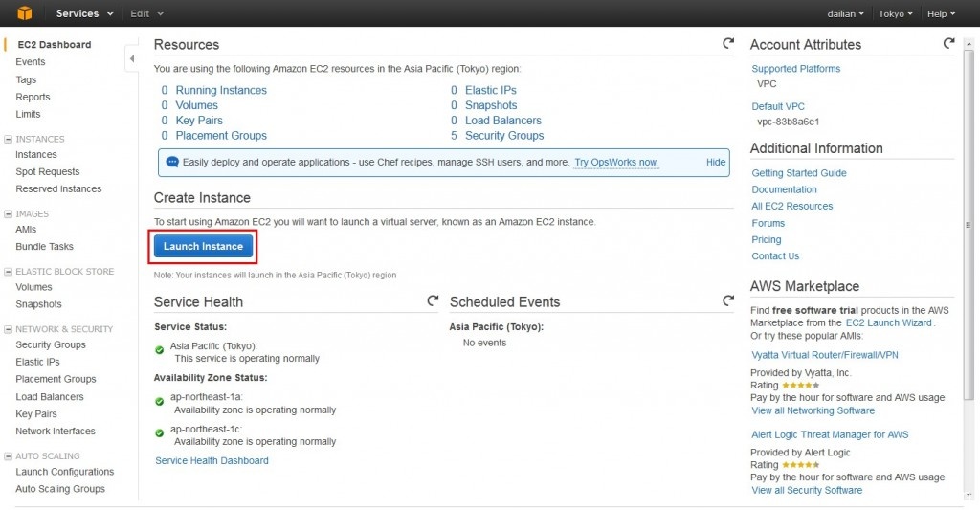Click the Launch Instance button

point(203,246)
